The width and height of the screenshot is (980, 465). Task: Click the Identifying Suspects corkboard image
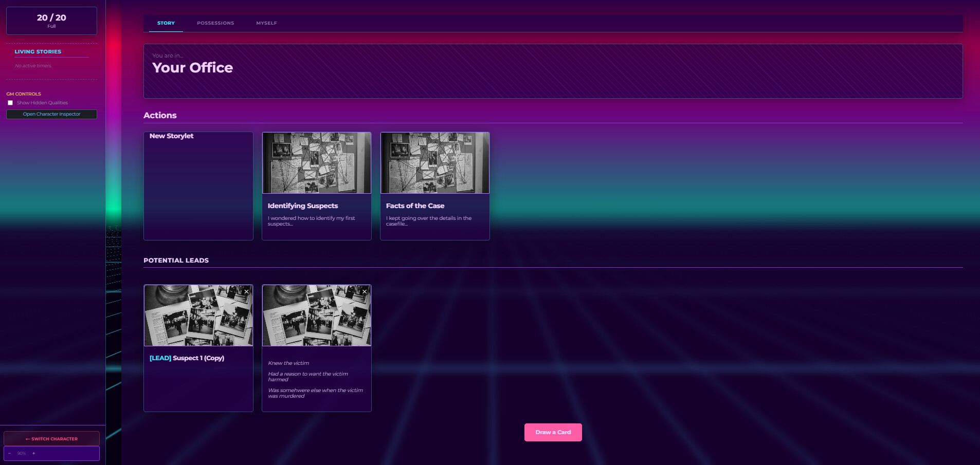316,163
